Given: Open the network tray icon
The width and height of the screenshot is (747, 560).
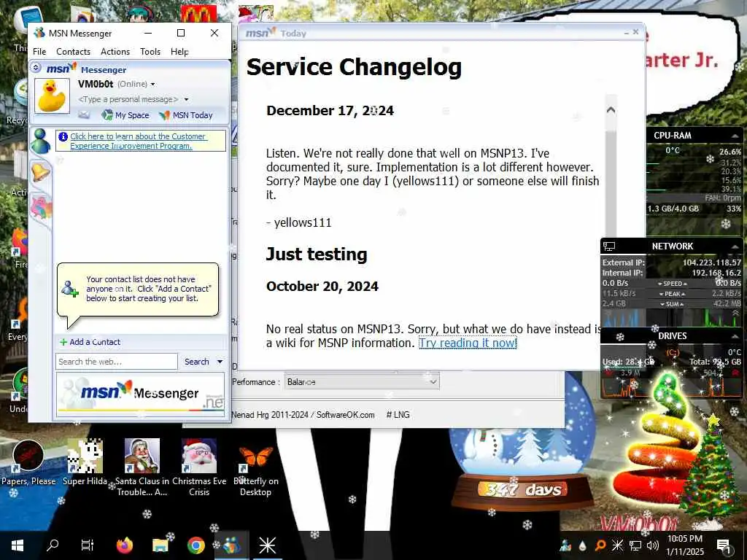Looking at the screenshot, I should point(635,545).
